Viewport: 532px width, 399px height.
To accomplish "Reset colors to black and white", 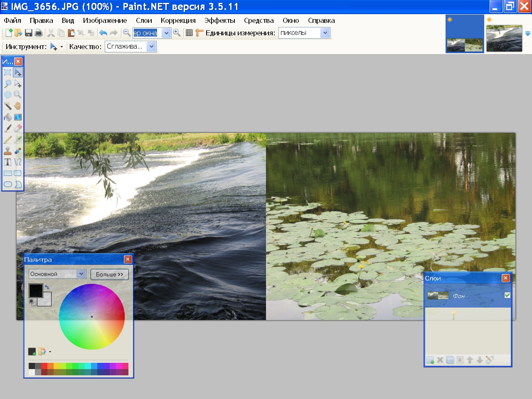I will tap(32, 302).
